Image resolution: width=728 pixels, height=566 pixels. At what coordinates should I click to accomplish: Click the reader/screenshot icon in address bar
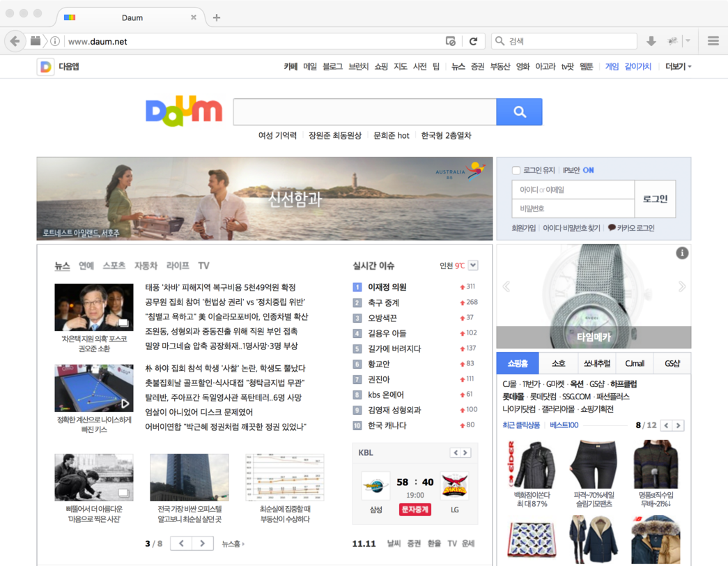tap(450, 41)
